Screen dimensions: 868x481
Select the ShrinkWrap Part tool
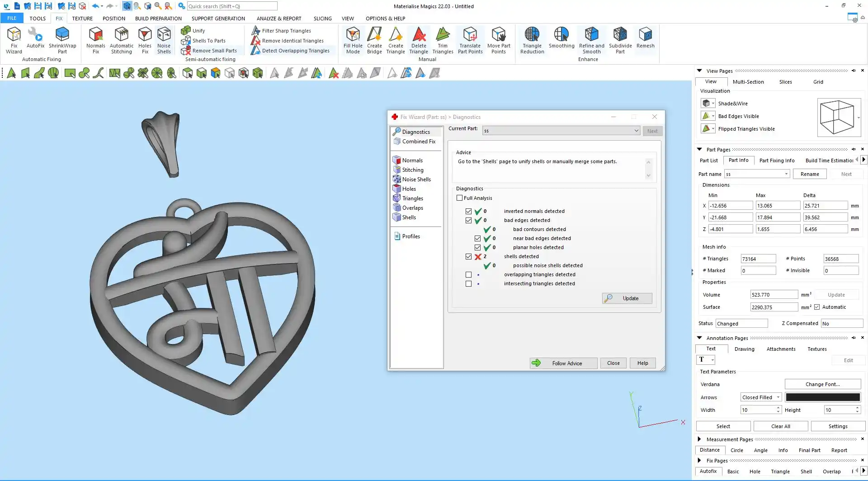pos(62,40)
